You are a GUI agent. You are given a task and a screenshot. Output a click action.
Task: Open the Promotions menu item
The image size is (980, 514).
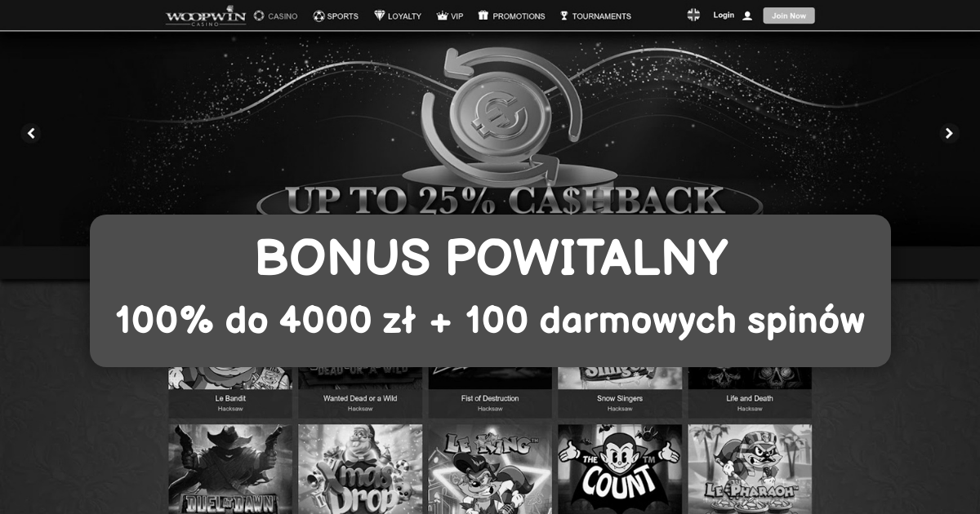511,16
